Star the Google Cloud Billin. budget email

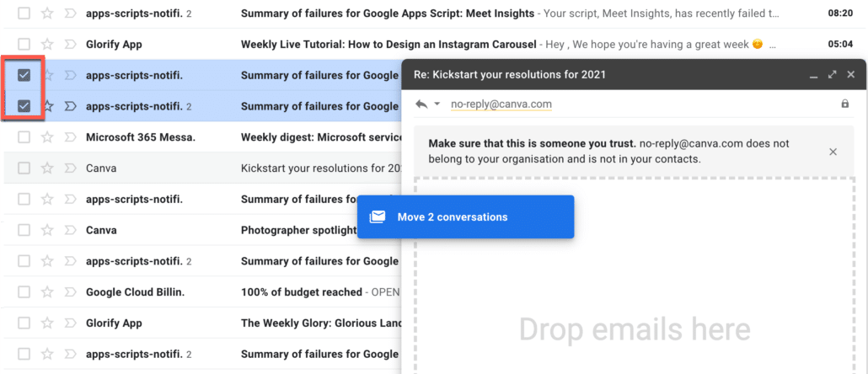coord(47,292)
